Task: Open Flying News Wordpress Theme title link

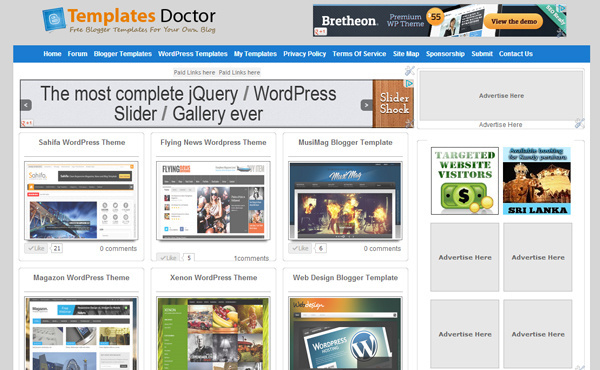Action: [x=213, y=142]
